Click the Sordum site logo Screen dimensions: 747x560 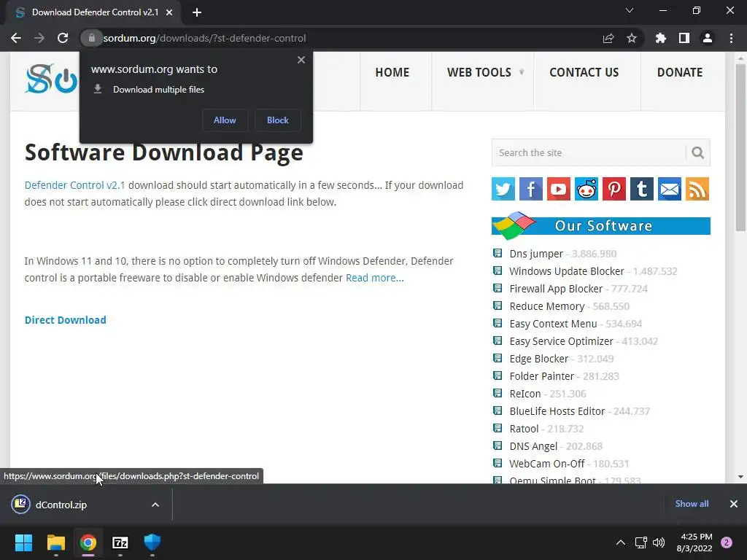click(x=51, y=79)
